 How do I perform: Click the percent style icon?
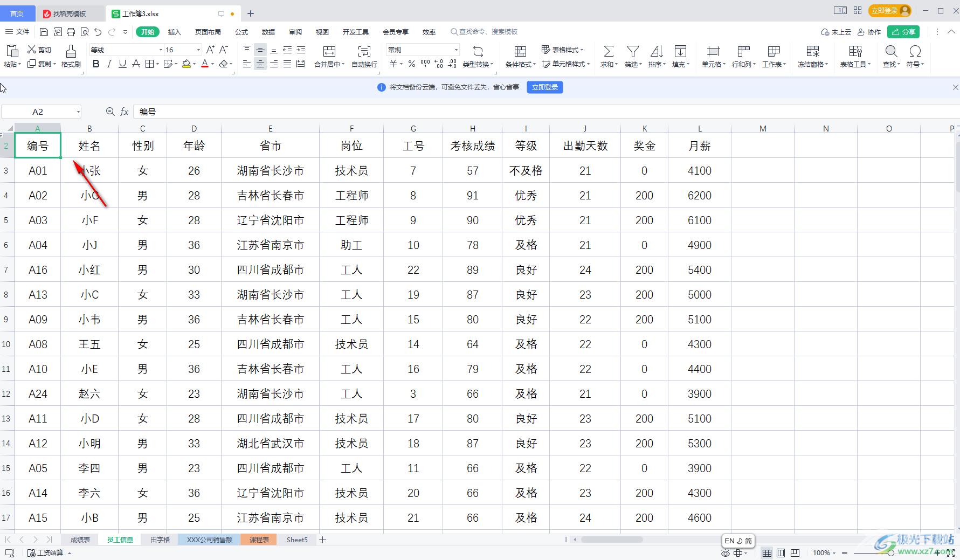pyautogui.click(x=412, y=64)
